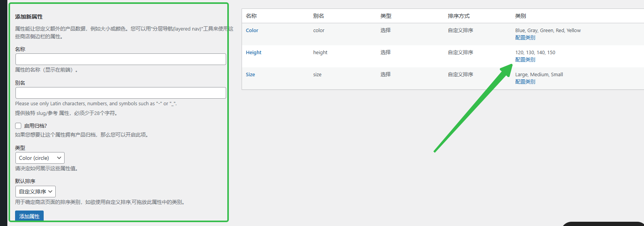Click the 名称 table column header
This screenshot has height=226, width=644.
point(251,16)
